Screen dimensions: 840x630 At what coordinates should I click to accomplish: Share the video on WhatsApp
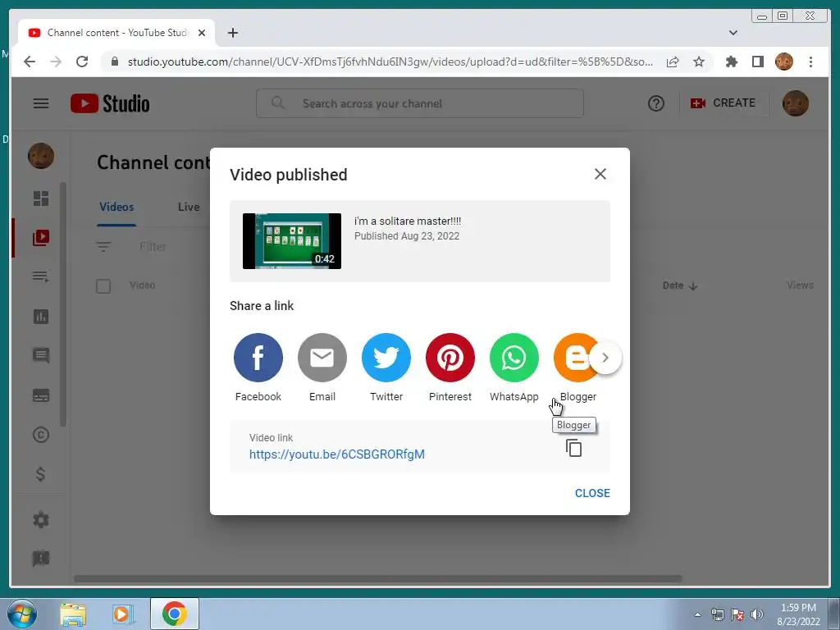[514, 358]
